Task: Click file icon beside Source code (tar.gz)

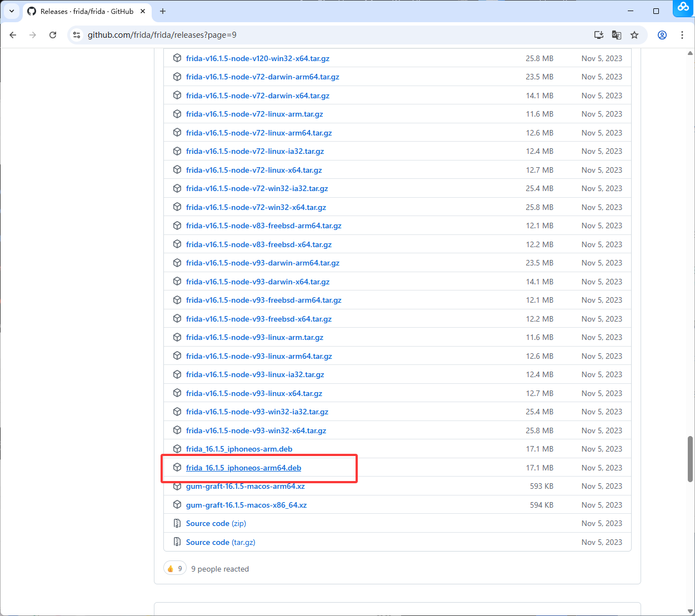Action: pyautogui.click(x=177, y=542)
